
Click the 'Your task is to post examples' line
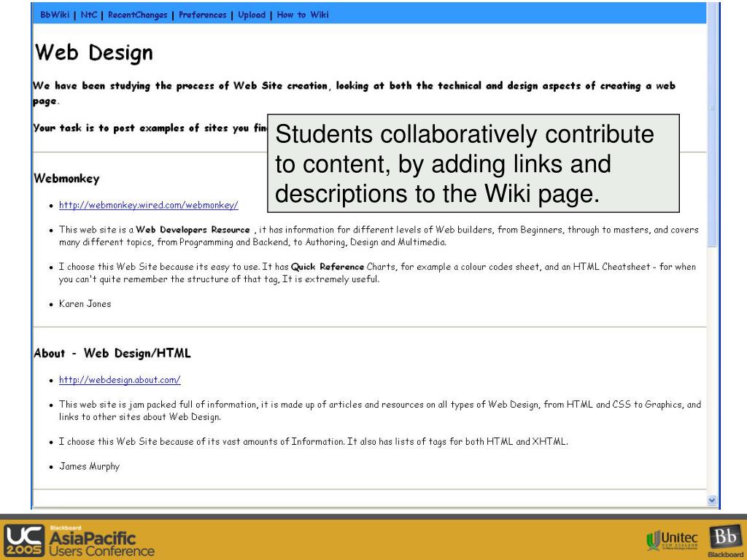click(150, 128)
